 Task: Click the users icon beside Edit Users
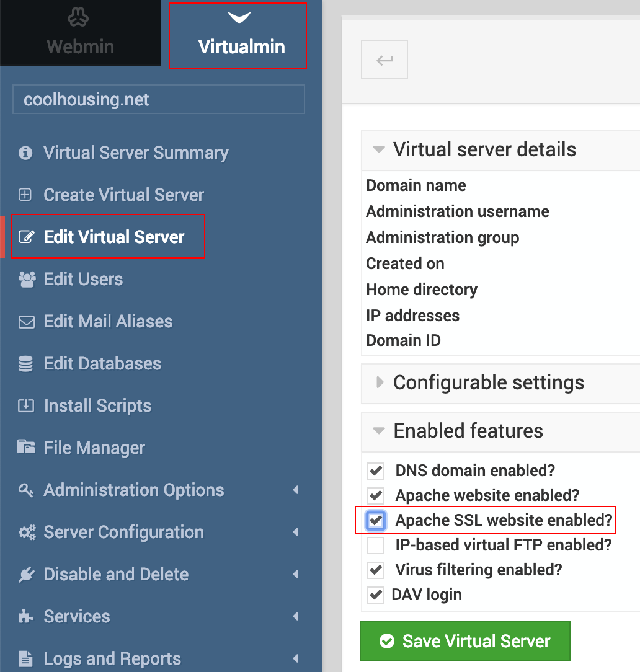(27, 280)
